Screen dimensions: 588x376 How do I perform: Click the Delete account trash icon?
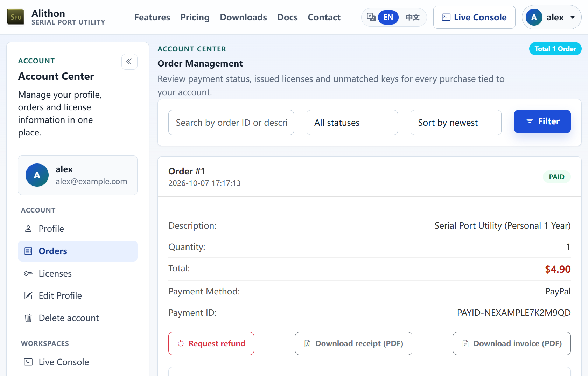(x=28, y=318)
